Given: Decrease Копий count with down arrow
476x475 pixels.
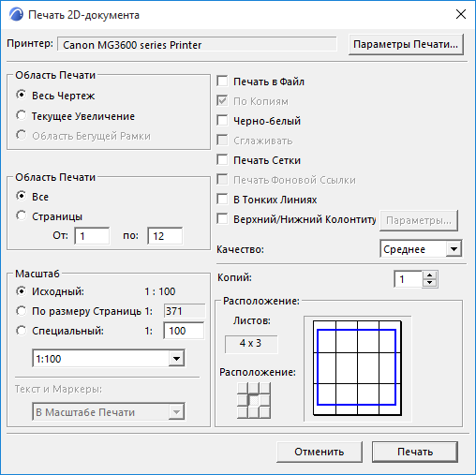Looking at the screenshot, I should point(430,283).
